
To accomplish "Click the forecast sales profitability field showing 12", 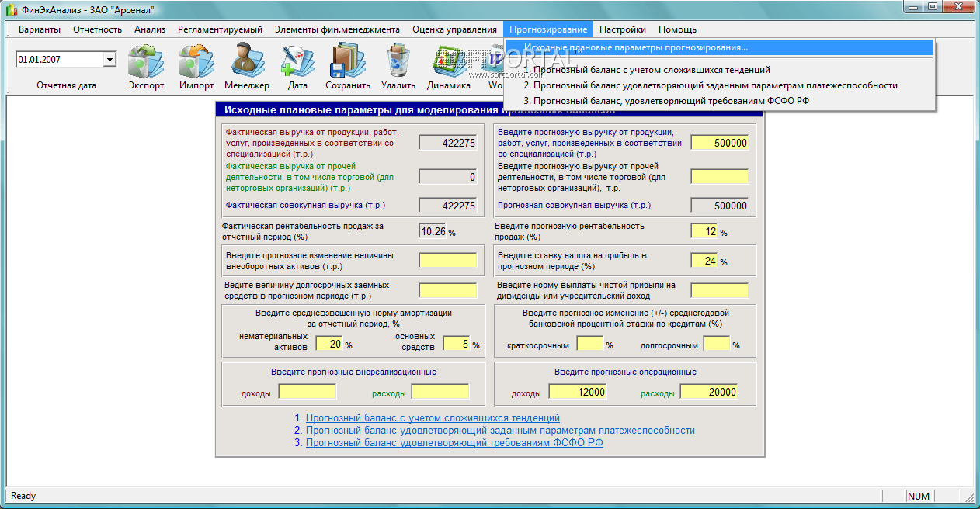I will point(704,231).
